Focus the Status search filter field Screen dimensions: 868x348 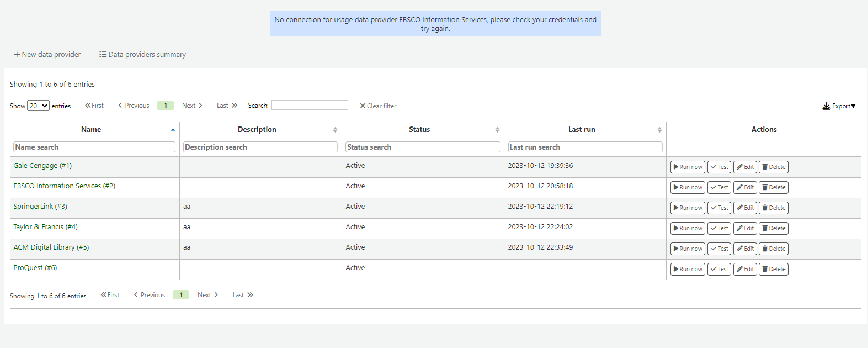tap(423, 147)
